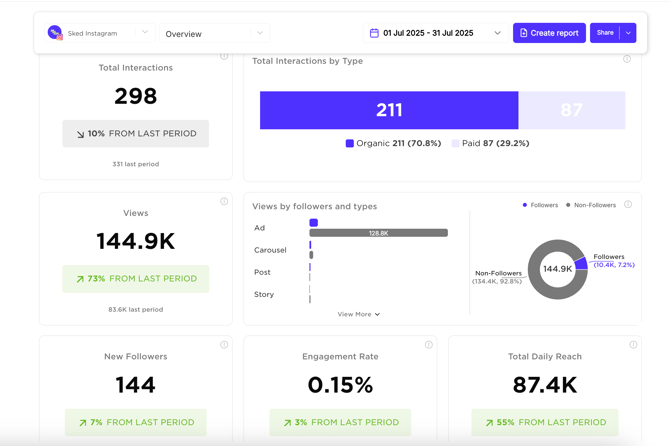Toggle the Non-Followers legend series
670x446 pixels.
(591, 205)
